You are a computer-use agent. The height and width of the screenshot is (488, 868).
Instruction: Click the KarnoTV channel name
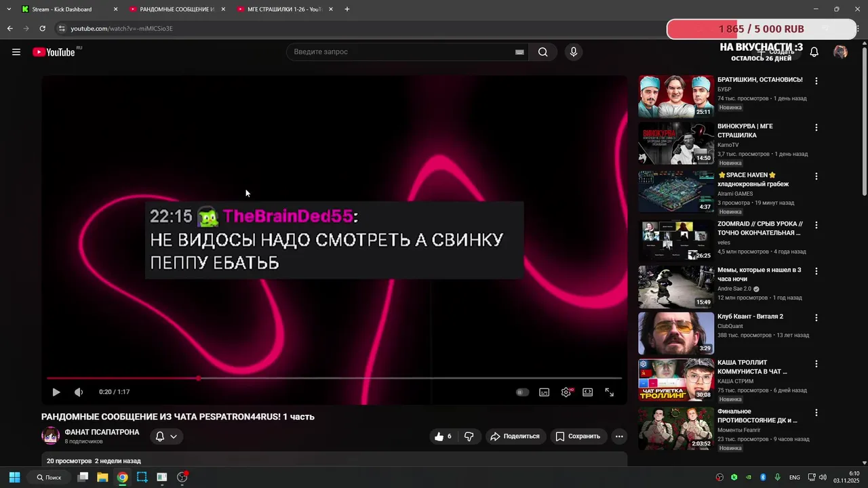pyautogui.click(x=728, y=145)
